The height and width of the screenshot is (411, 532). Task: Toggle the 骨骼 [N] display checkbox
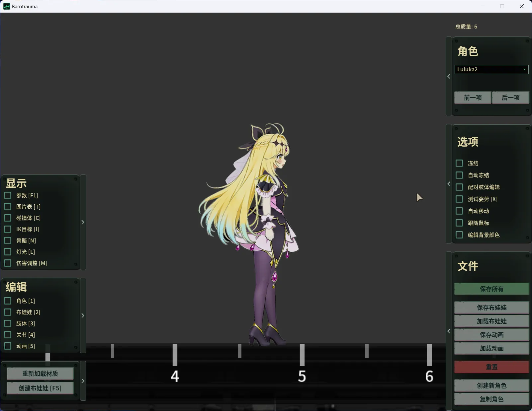click(8, 240)
